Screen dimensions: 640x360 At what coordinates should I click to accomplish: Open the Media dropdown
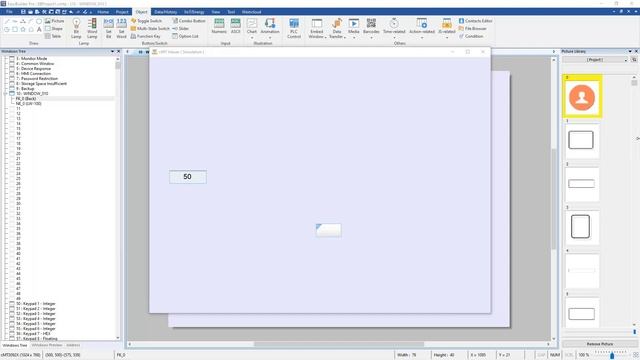pos(354,28)
